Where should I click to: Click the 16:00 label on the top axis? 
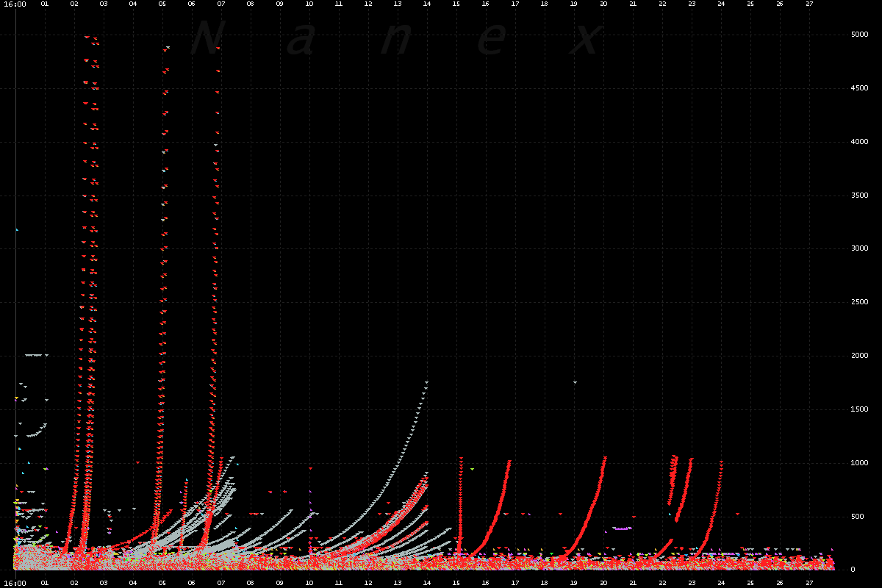15,4
